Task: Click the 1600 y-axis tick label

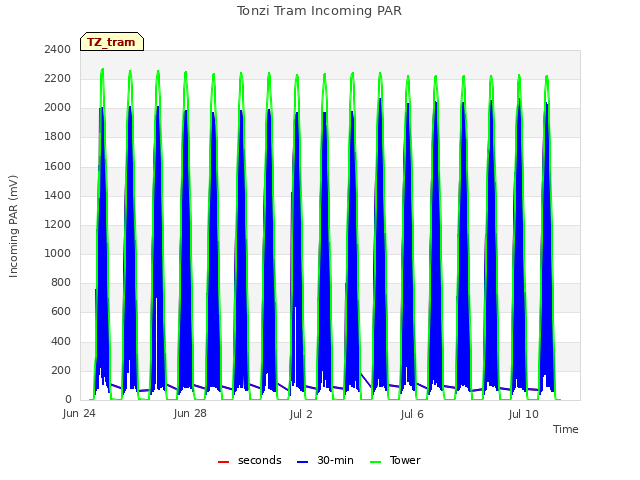Action: click(58, 167)
